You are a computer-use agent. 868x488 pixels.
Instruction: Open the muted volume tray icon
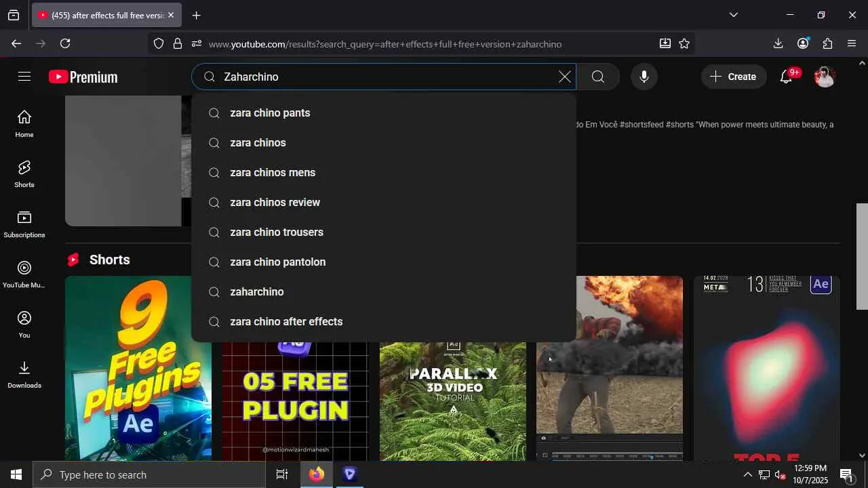(x=781, y=474)
